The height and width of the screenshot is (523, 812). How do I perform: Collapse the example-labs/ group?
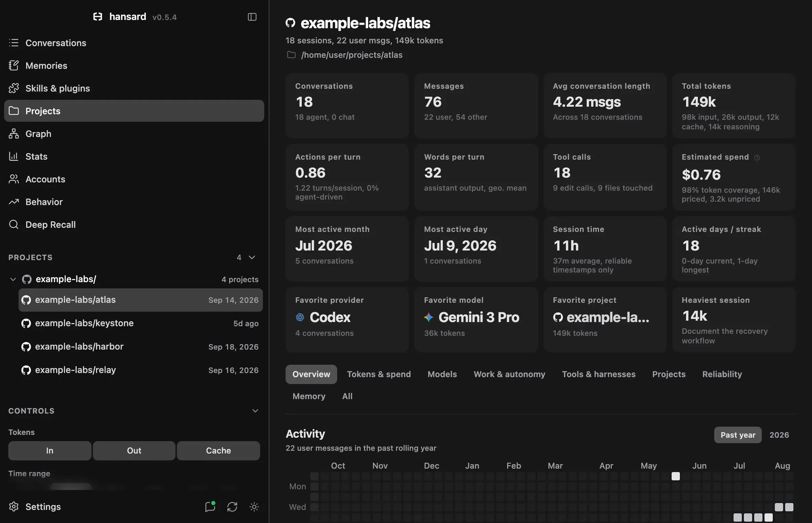coord(13,279)
